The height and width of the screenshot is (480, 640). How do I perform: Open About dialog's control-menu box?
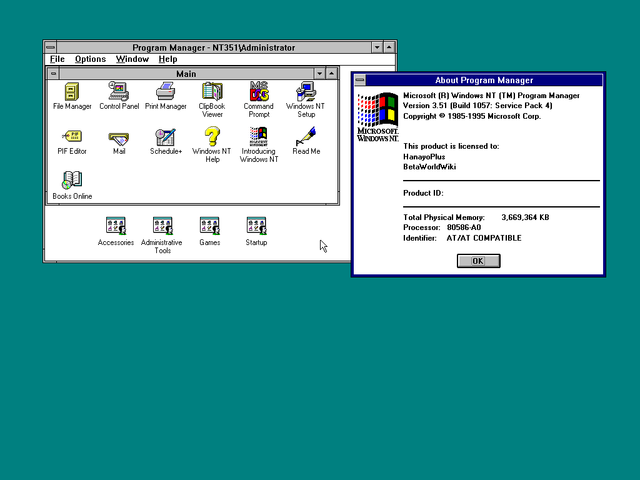coord(360,80)
